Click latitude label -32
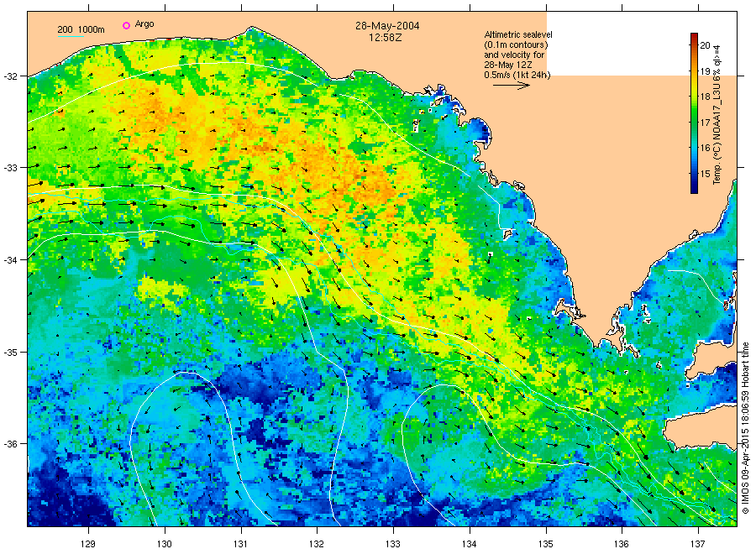The width and height of the screenshot is (756, 554). pos(9,76)
